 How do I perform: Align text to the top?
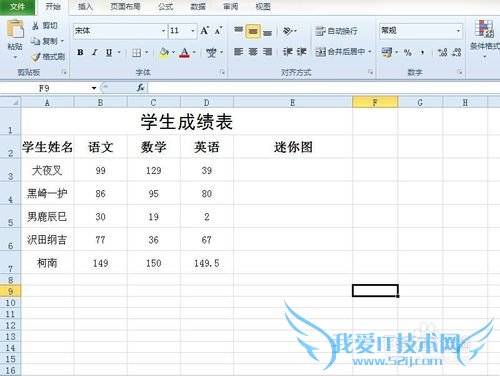(x=238, y=31)
